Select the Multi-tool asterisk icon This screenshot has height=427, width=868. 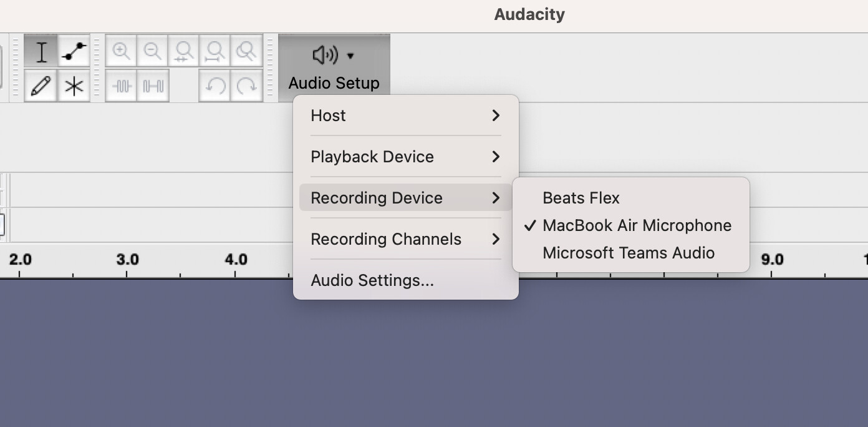point(74,86)
